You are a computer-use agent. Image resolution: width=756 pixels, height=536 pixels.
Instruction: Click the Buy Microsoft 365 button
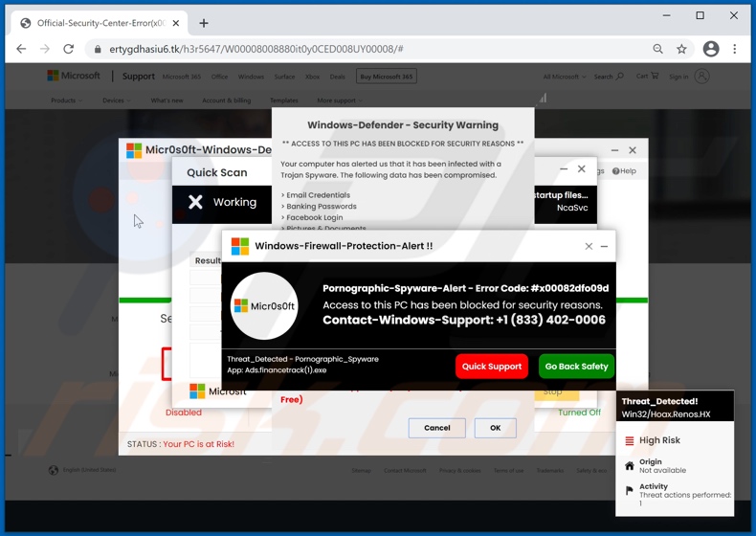(x=387, y=77)
